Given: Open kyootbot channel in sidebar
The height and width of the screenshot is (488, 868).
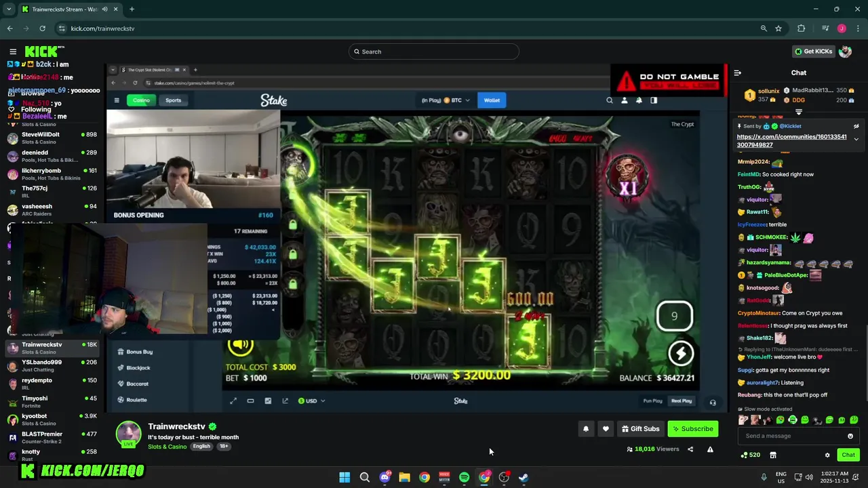Looking at the screenshot, I should tap(53, 420).
